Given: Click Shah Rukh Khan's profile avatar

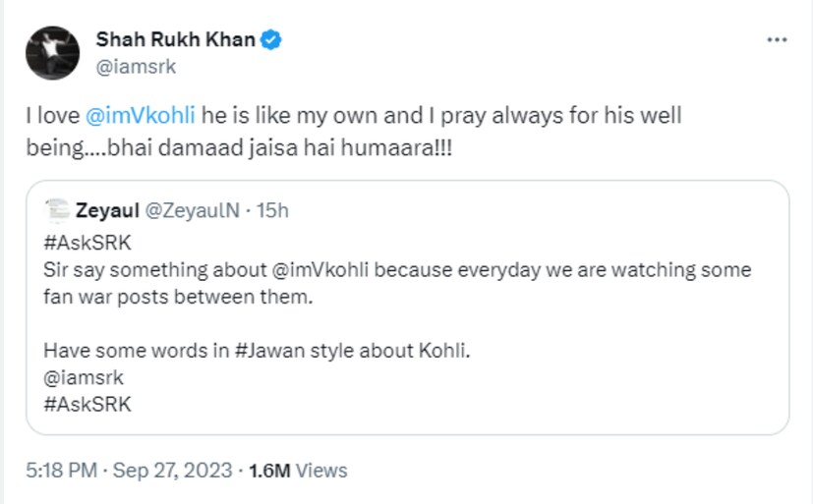Looking at the screenshot, I should tap(52, 53).
